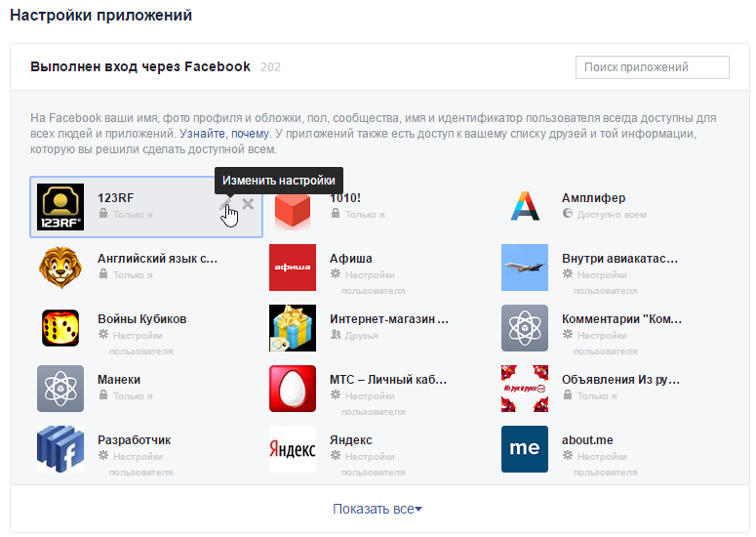Viewport: 756px width, 537px height.
Task: Click the lock icon under Манеки
Action: tap(103, 395)
